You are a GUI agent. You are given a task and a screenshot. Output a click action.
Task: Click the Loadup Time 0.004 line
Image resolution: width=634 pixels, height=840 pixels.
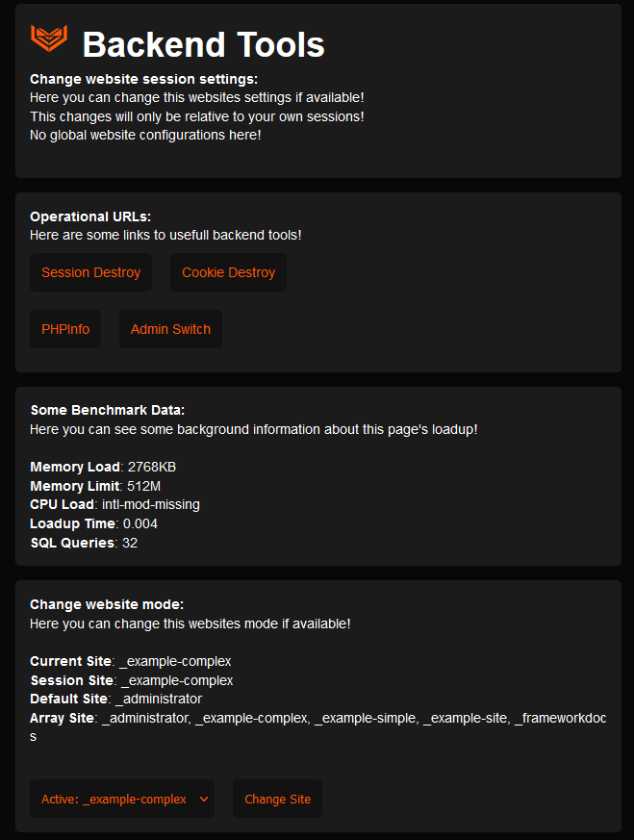point(93,523)
